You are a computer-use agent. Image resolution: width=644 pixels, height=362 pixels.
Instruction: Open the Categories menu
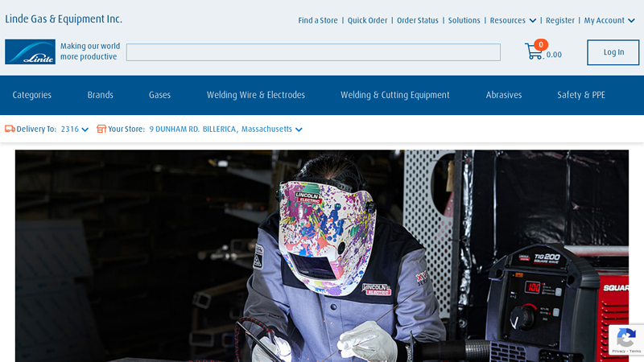coord(32,95)
